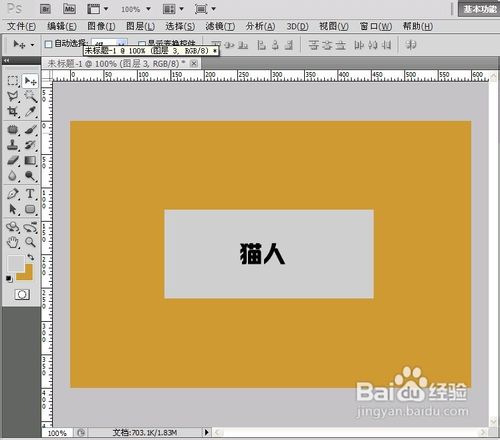
Task: Select the Gradient tool
Action: click(x=30, y=160)
